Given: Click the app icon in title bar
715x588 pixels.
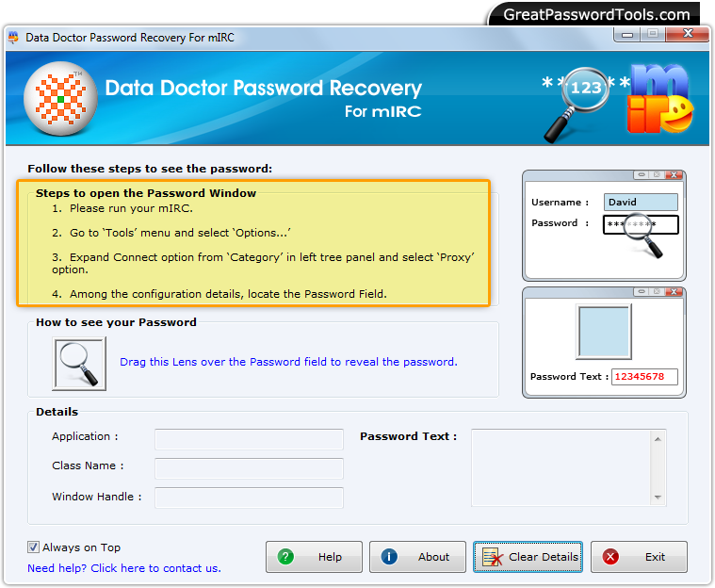Looking at the screenshot, I should (x=14, y=38).
